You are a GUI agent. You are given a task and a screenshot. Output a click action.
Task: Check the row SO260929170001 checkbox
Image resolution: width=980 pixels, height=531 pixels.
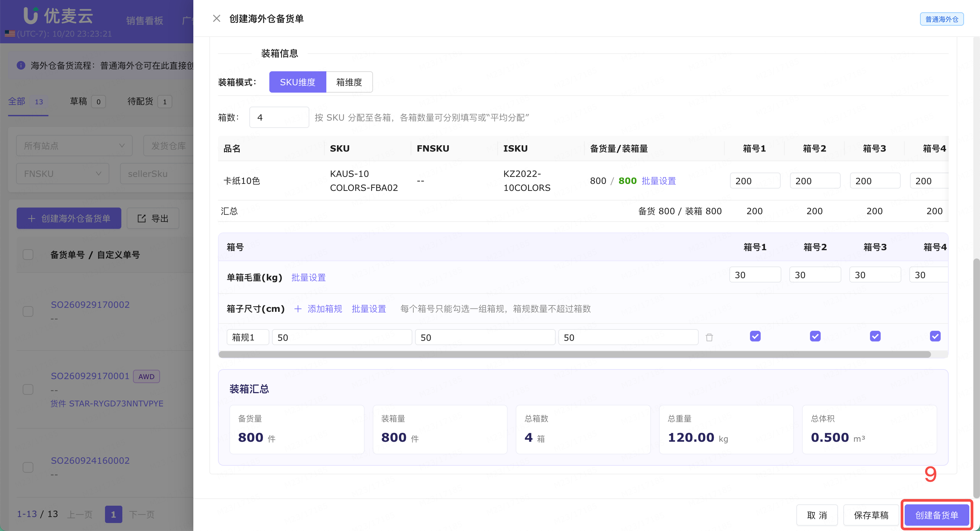tap(28, 389)
